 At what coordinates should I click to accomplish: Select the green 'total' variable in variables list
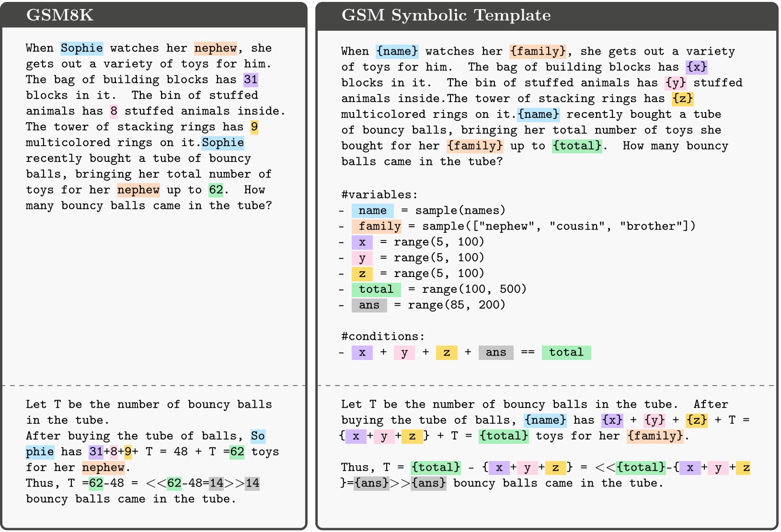(376, 289)
